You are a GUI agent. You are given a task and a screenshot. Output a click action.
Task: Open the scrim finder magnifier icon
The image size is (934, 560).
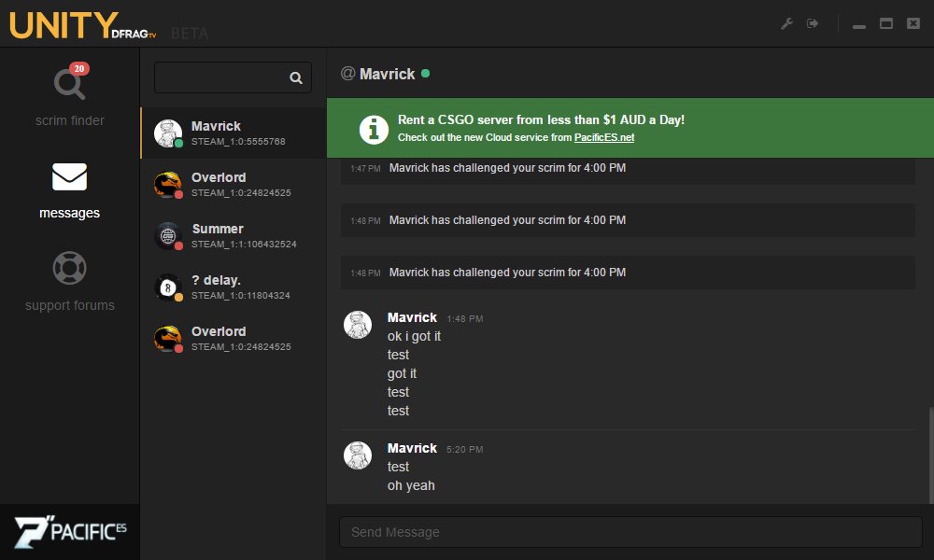[68, 85]
